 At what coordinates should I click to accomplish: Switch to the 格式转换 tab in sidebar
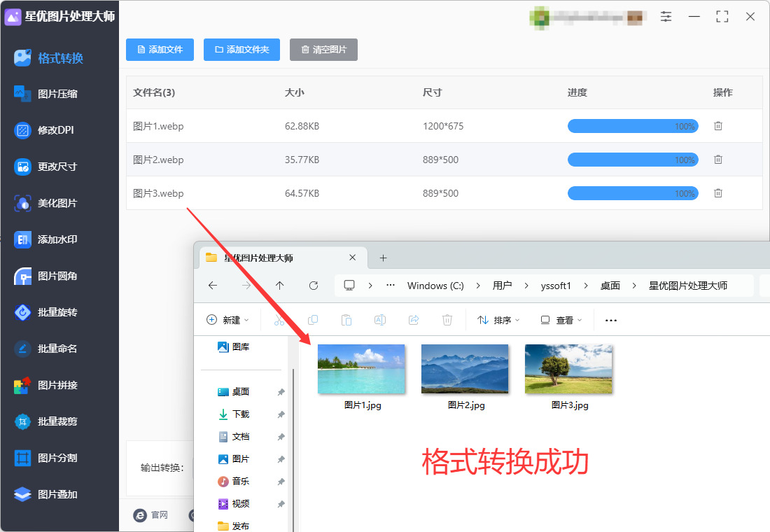[48, 58]
